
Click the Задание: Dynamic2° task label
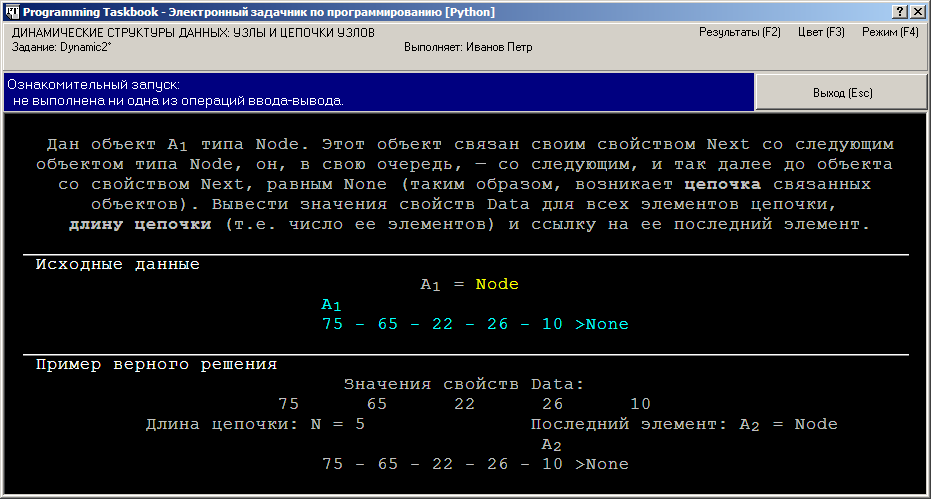click(x=61, y=47)
